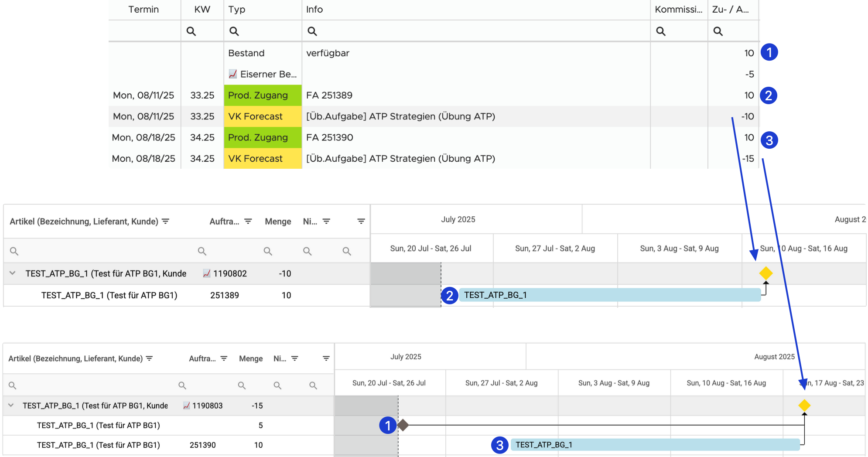Collapse the TEST_ATP_BG_1 row with order 1190802
The width and height of the screenshot is (868, 457).
coord(13,273)
